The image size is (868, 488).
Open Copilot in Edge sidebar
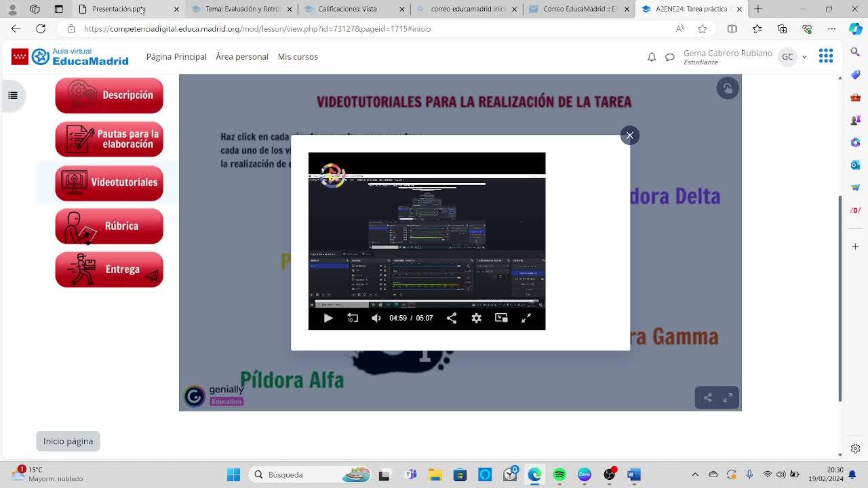[856, 29]
